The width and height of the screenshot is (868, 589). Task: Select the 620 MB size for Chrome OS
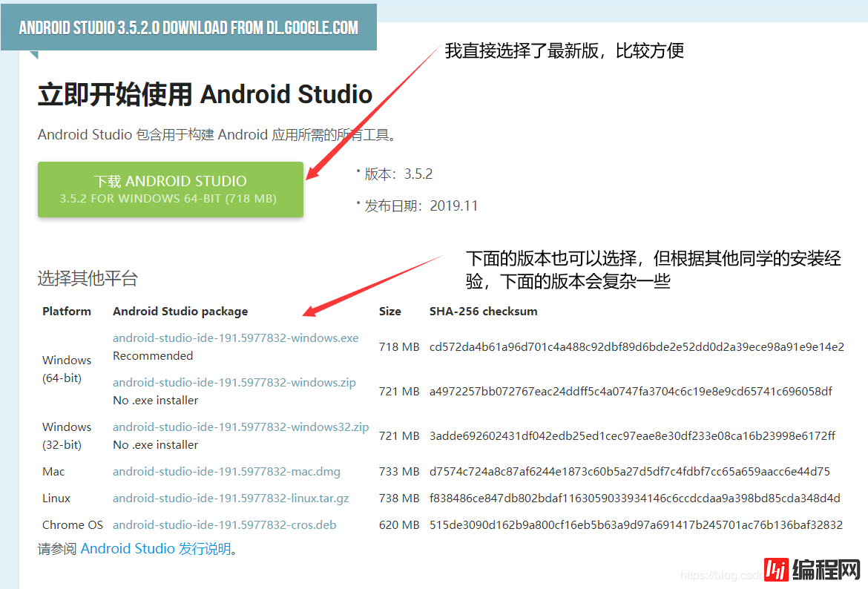399,524
